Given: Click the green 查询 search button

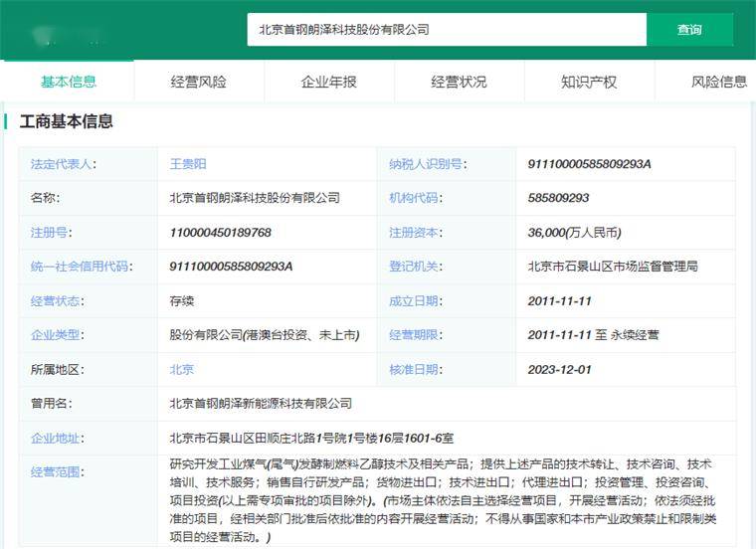Looking at the screenshot, I should (689, 30).
